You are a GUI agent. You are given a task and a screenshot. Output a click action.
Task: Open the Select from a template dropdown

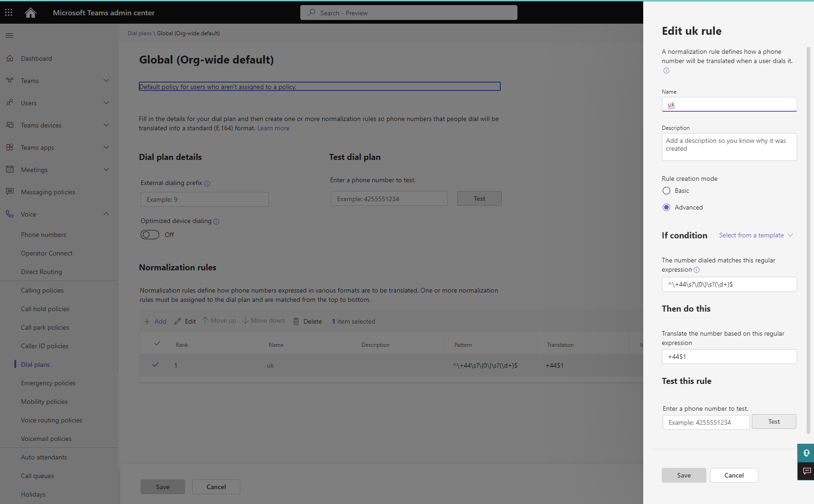756,235
